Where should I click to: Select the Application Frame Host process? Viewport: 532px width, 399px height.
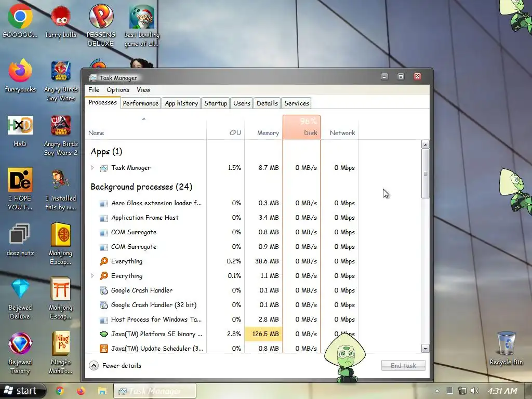click(221, 218)
